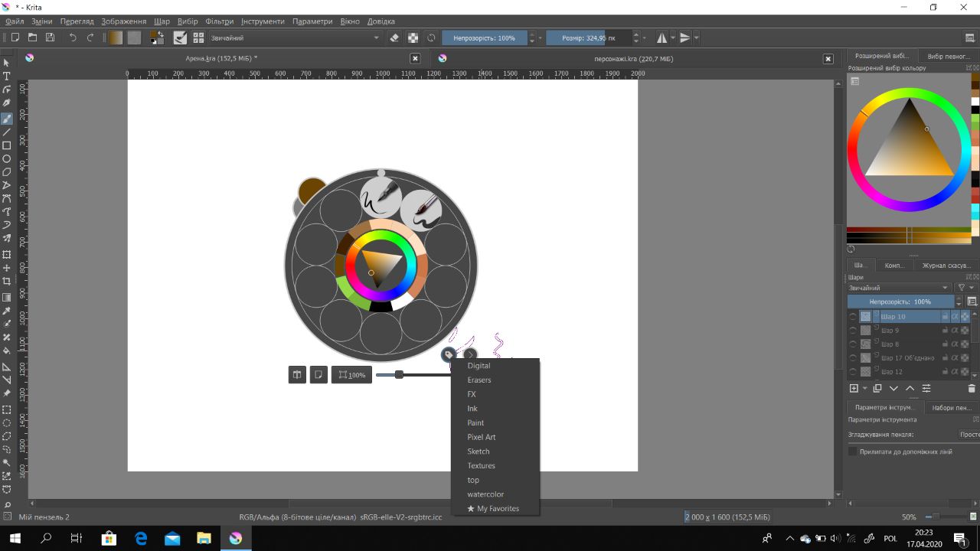Select the Rectangle shape tool

7,145
